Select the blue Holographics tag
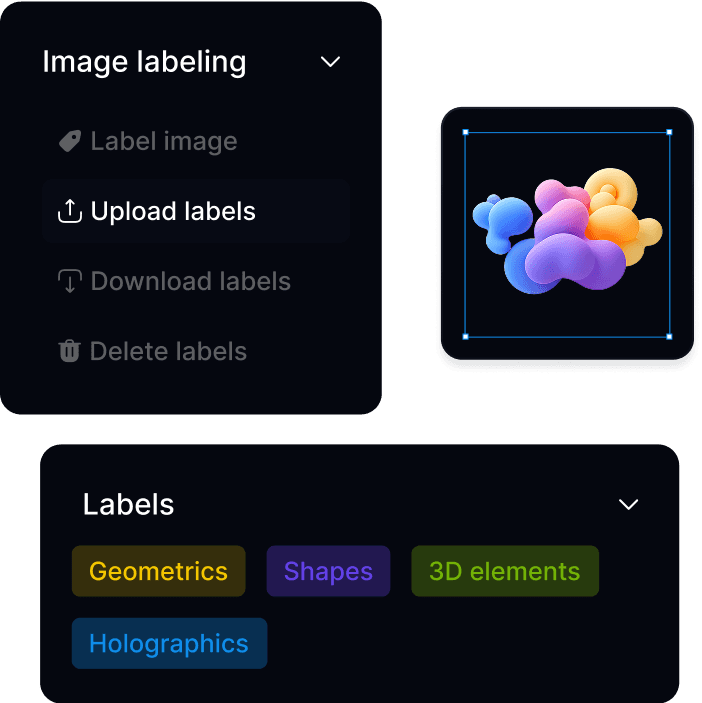The height and width of the screenshot is (703, 702). (169, 643)
